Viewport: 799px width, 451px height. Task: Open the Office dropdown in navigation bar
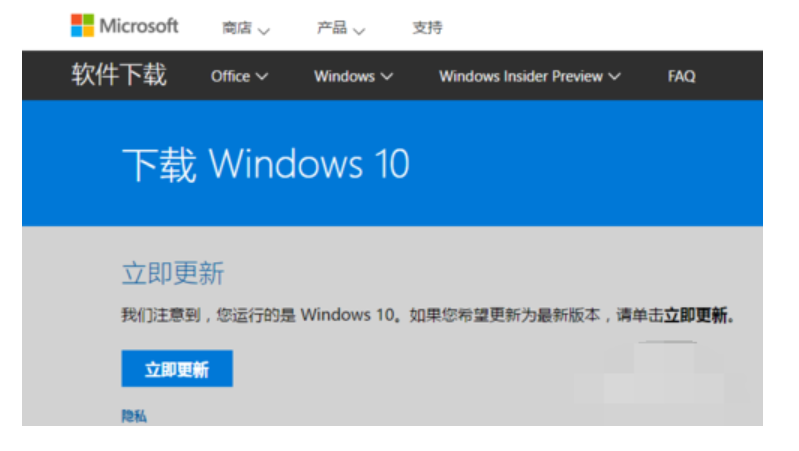click(x=230, y=76)
